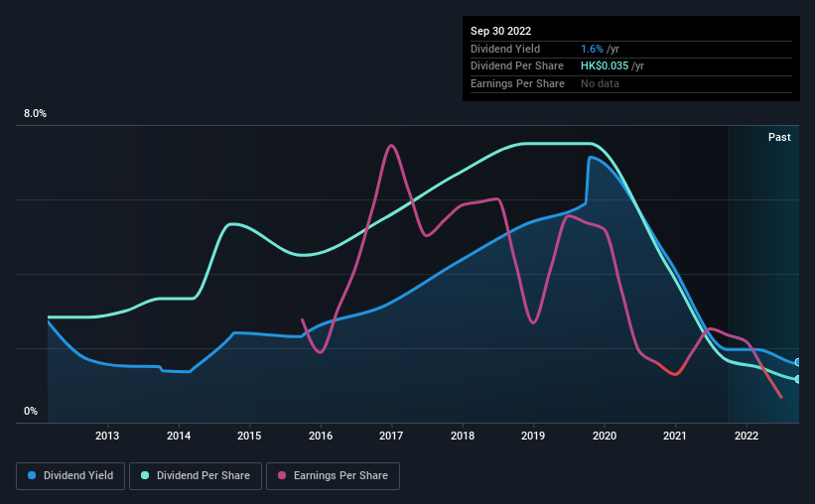
Task: Click the 1.6% dividend yield value in tooltip
Action: tap(592, 49)
